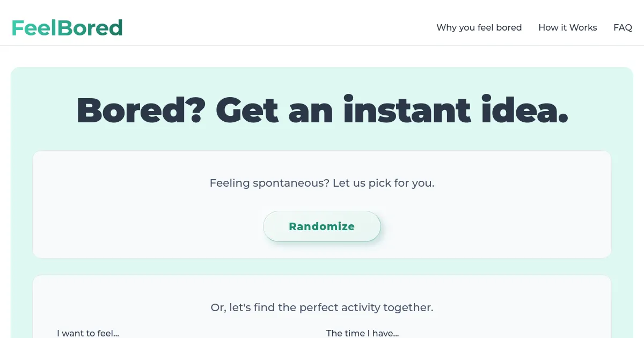
Task: Click the "Feeling spontaneous?" phrase
Action: 269,183
